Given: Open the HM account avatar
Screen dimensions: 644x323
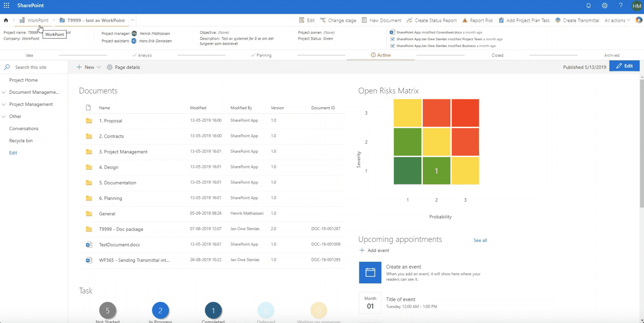Looking at the screenshot, I should pyautogui.click(x=637, y=6).
